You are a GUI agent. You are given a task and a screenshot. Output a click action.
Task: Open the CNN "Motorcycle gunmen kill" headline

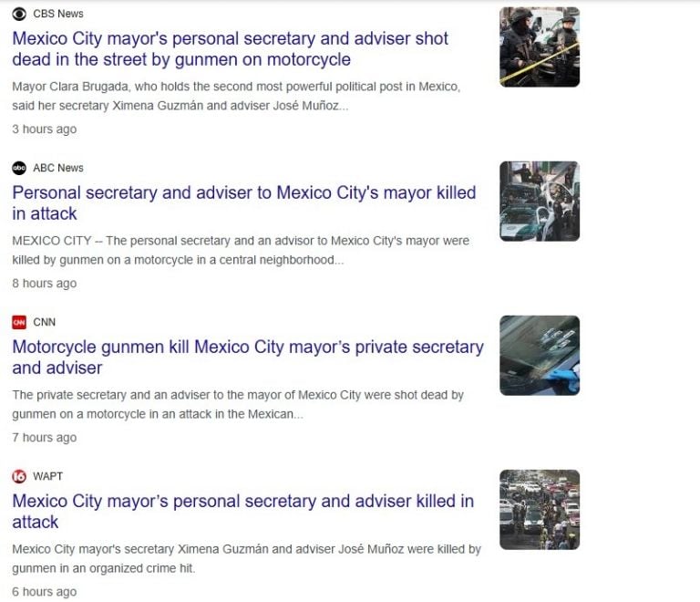pyautogui.click(x=248, y=358)
